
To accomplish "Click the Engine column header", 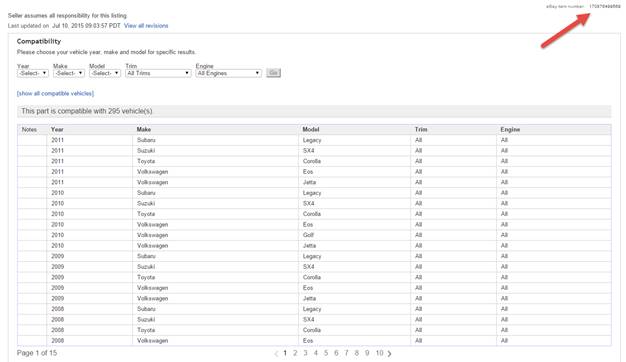I will click(x=510, y=129).
